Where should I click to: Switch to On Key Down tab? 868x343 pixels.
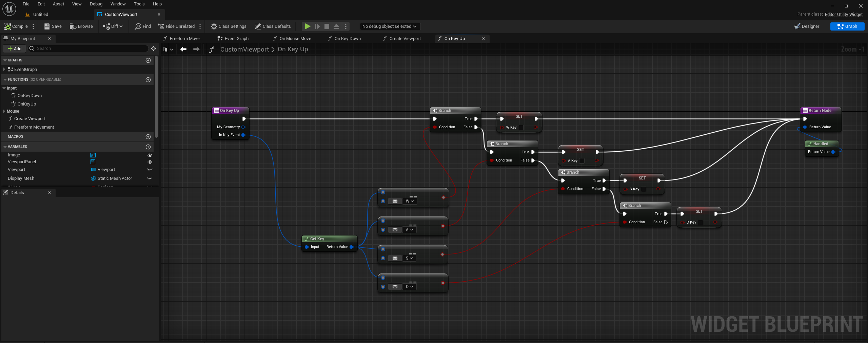(344, 39)
